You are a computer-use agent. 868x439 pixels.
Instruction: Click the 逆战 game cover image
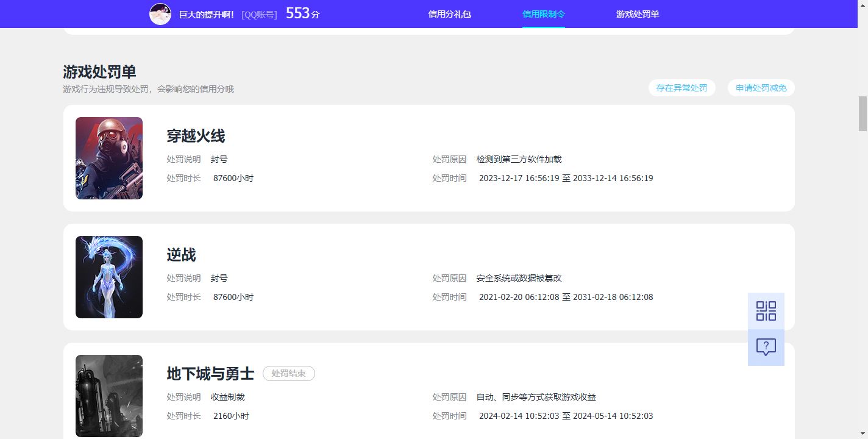108,276
